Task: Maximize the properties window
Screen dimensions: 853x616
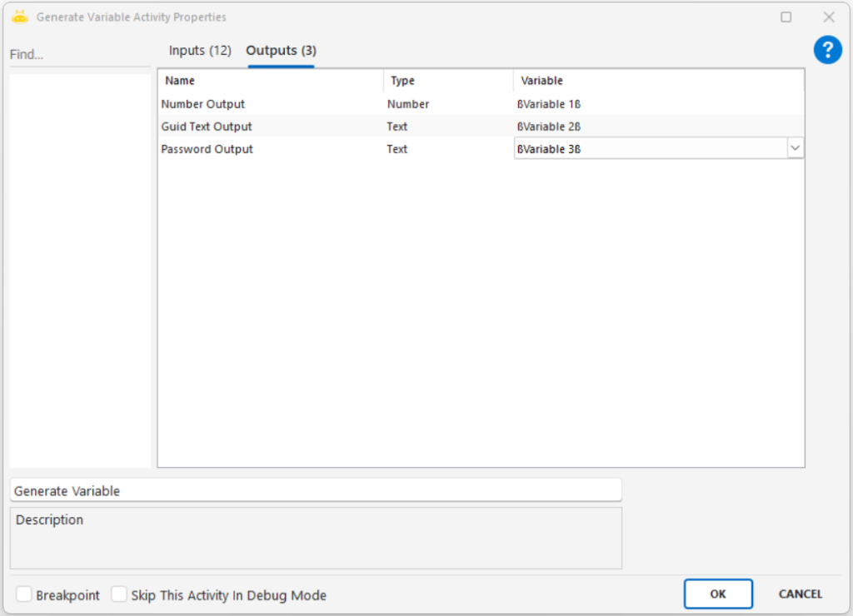Action: pos(786,17)
